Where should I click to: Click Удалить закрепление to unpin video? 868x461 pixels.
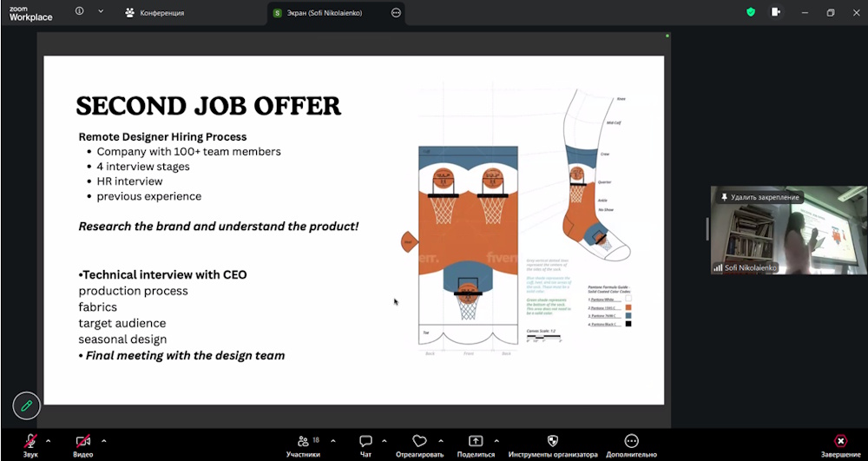759,197
